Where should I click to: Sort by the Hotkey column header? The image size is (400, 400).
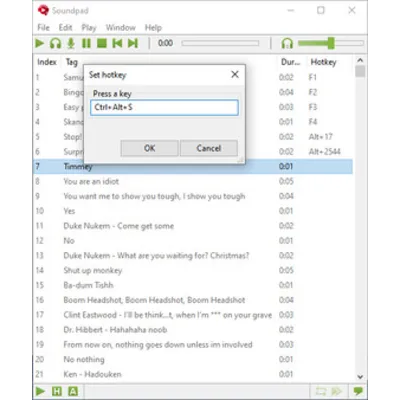click(x=323, y=62)
